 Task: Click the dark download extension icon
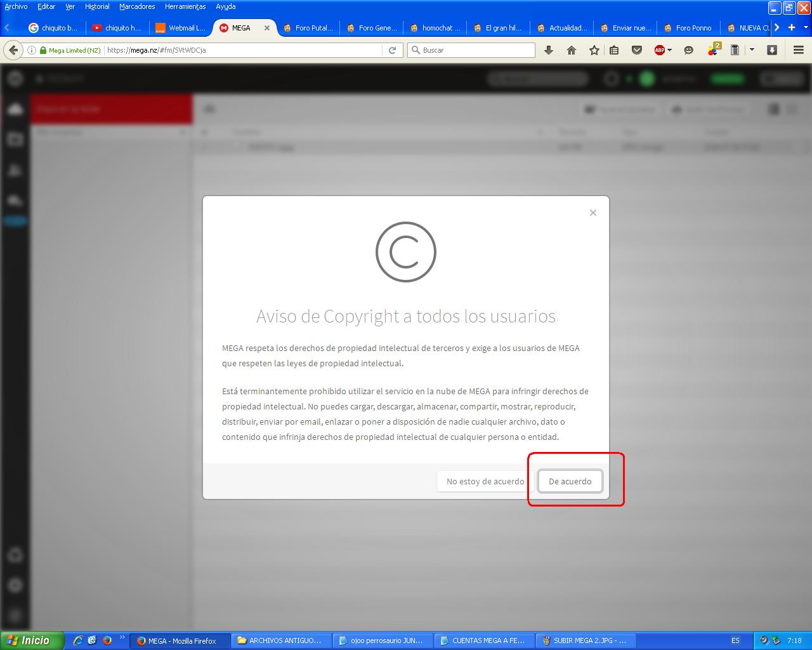click(772, 50)
